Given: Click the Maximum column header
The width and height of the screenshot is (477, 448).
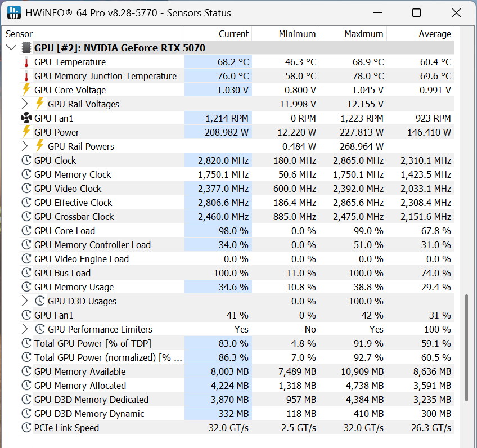Looking at the screenshot, I should click(x=363, y=34).
